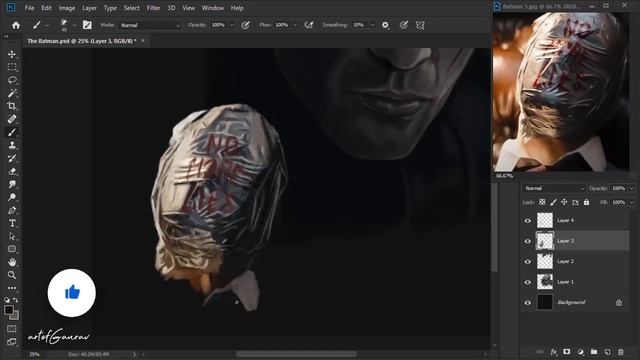Image resolution: width=640 pixels, height=360 pixels.
Task: Hide the Background layer eye
Action: coord(528,303)
